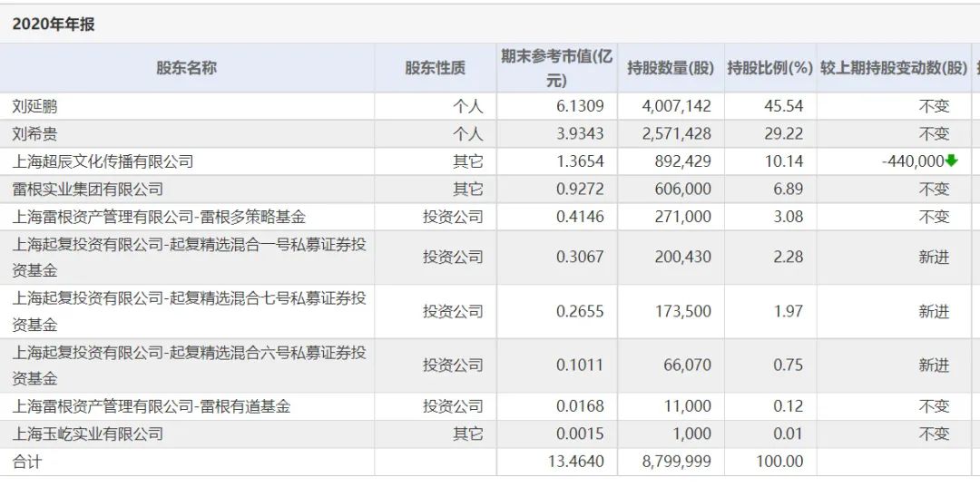Sort by 期末参考市值(亿元) column header
980x487 pixels.
556,68
